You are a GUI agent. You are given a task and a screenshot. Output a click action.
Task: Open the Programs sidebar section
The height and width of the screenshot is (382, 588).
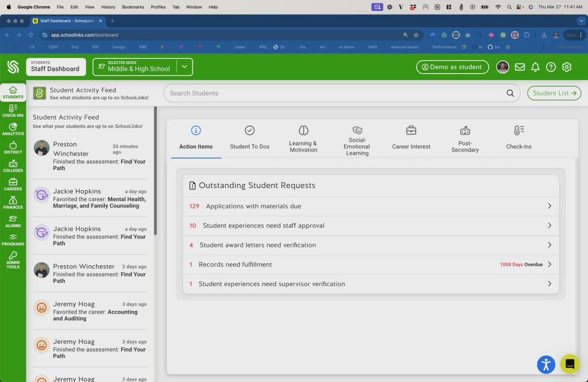click(13, 239)
